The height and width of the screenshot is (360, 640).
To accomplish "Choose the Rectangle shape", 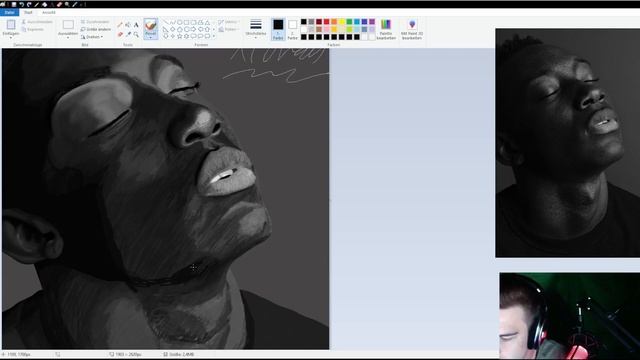I will [x=187, y=22].
